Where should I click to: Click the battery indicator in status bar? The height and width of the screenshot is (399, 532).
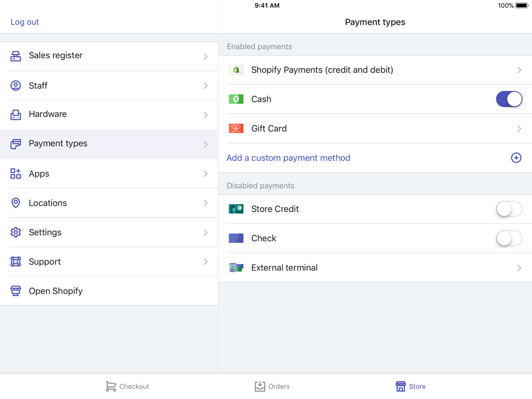[x=522, y=5]
